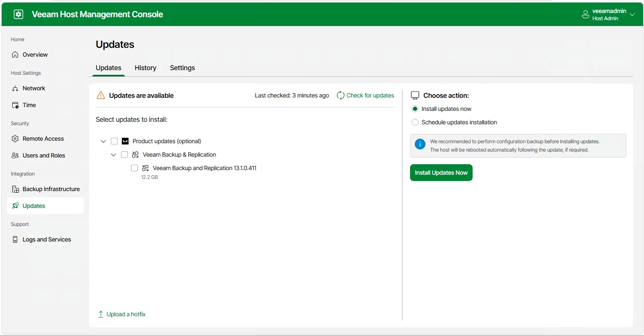Select the Schedule updates installation radio button
This screenshot has width=644, height=336.
(x=415, y=122)
